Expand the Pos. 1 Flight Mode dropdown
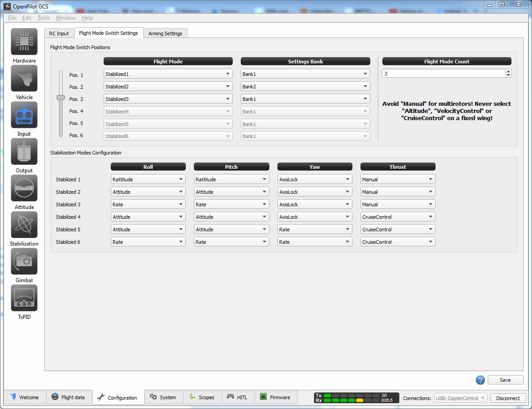This screenshot has width=532, height=409. [168, 74]
